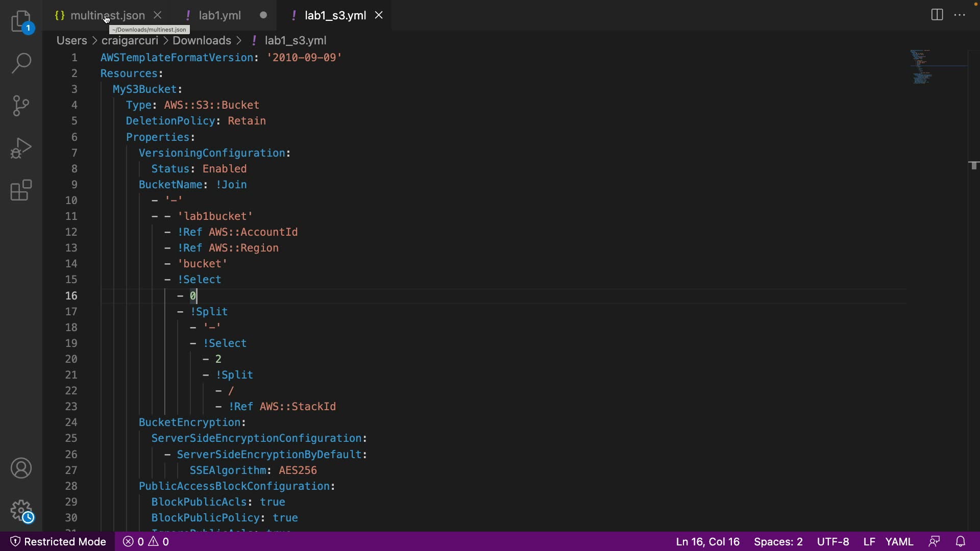The image size is (980, 551).
Task: Open the Explorer view in activity bar
Action: (21, 21)
